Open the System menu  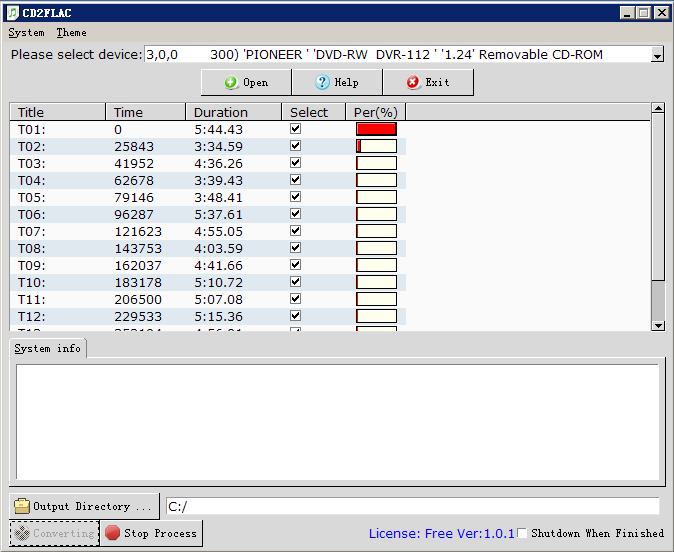pyautogui.click(x=26, y=33)
